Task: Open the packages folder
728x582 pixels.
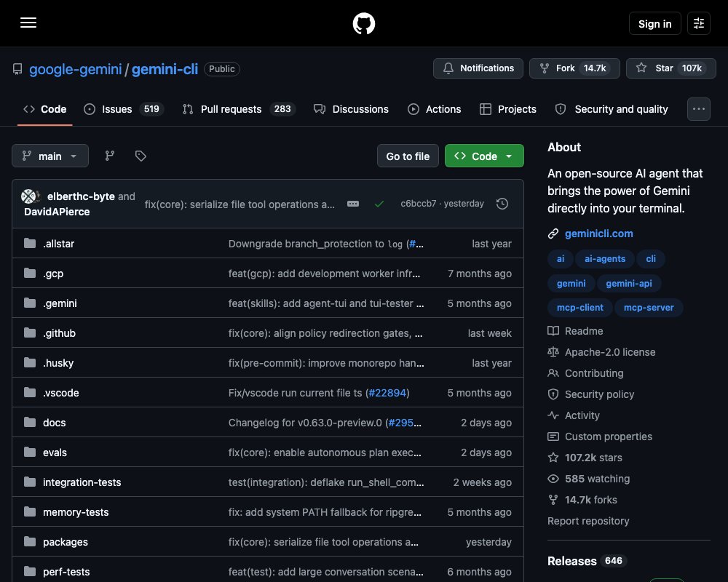Action: pyautogui.click(x=65, y=542)
